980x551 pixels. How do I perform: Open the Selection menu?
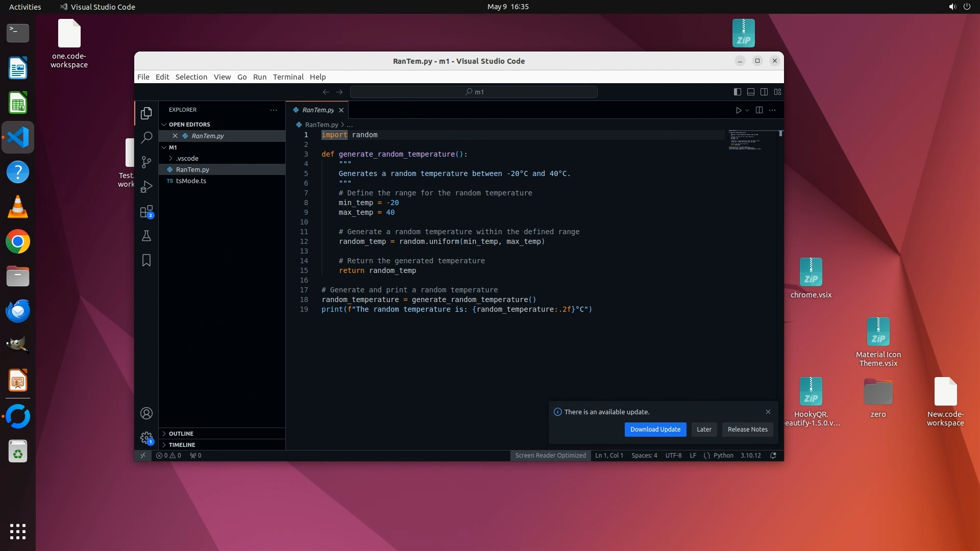[x=191, y=77]
